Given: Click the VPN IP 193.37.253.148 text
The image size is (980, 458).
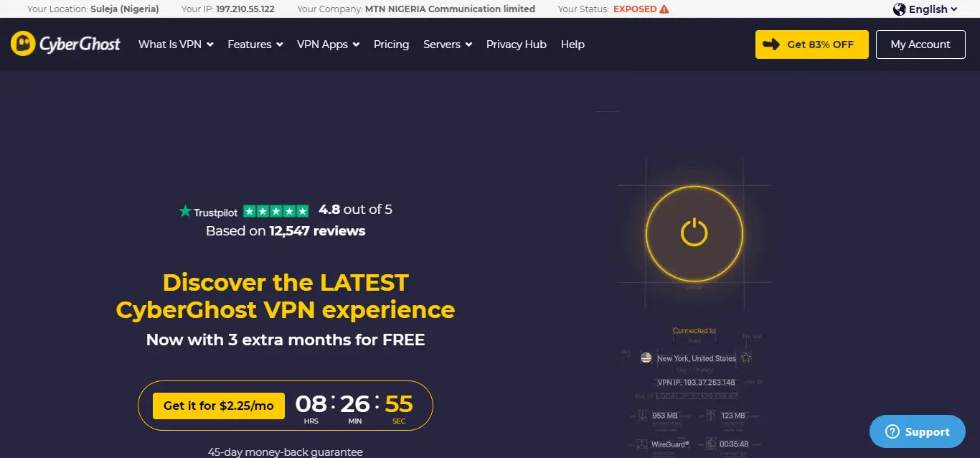Looking at the screenshot, I should tap(697, 382).
